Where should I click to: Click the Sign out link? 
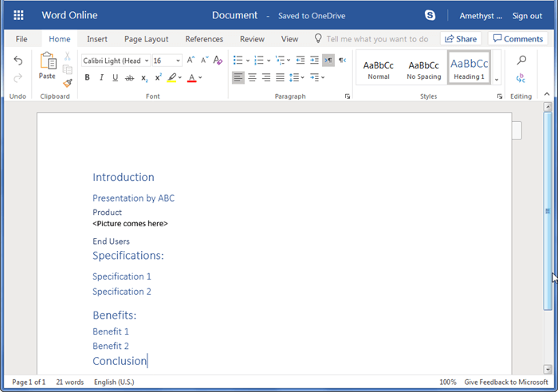[527, 15]
